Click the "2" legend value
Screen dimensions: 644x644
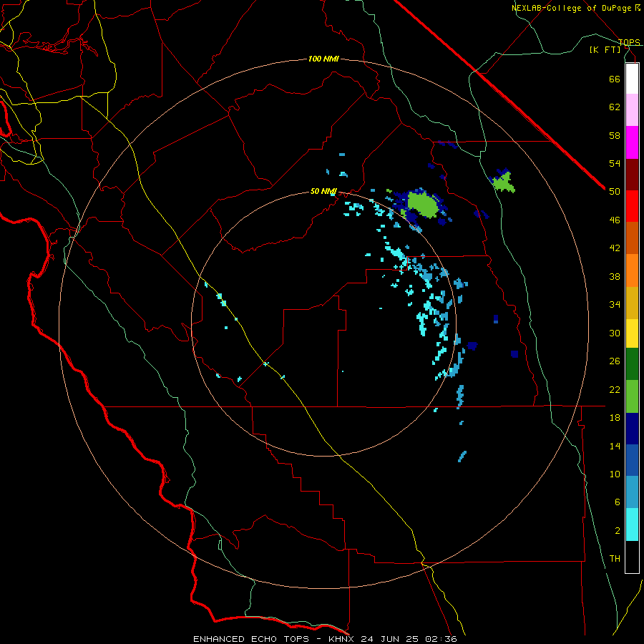coord(618,531)
